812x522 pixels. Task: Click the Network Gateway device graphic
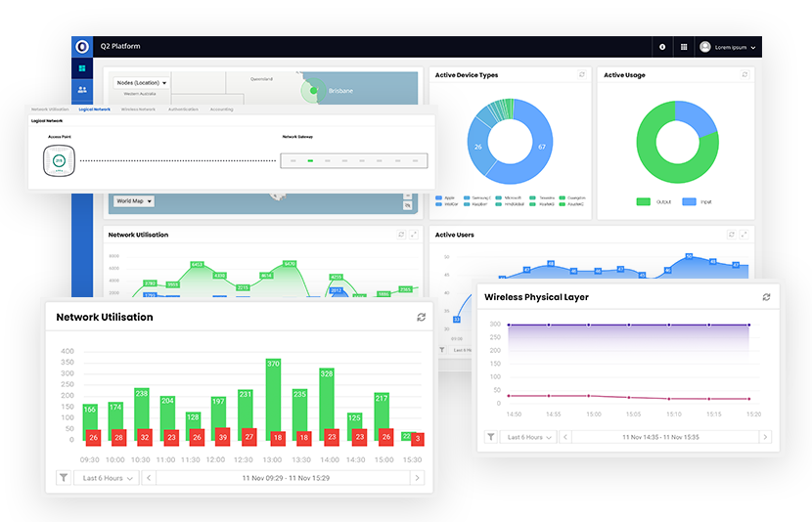(354, 161)
